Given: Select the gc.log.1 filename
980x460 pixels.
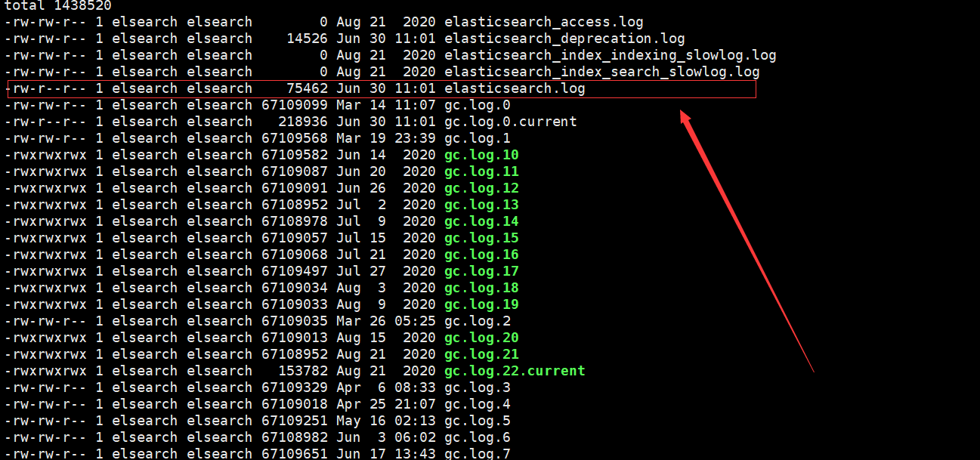Looking at the screenshot, I should click(x=478, y=138).
